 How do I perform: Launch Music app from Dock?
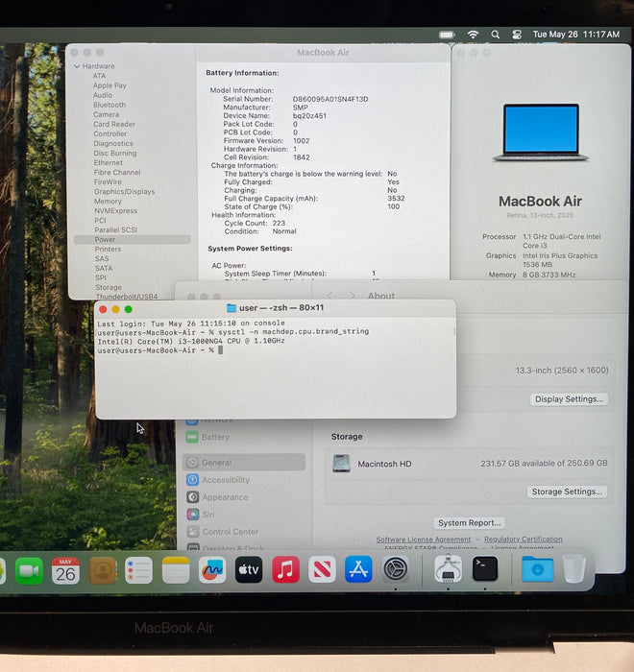coord(285,570)
